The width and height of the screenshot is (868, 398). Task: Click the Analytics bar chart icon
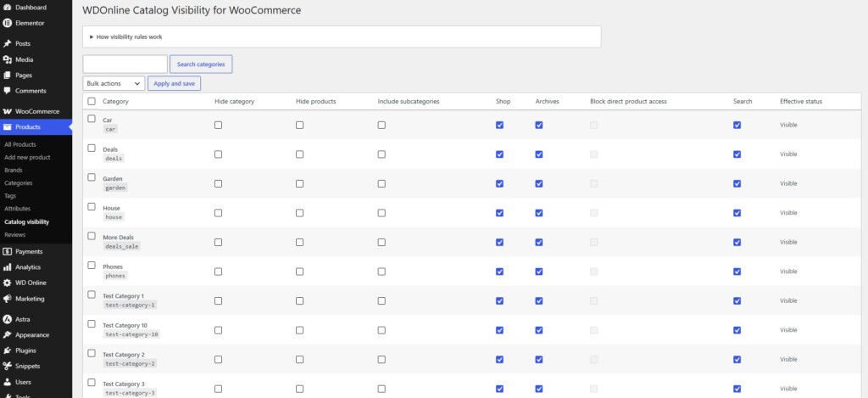7,267
